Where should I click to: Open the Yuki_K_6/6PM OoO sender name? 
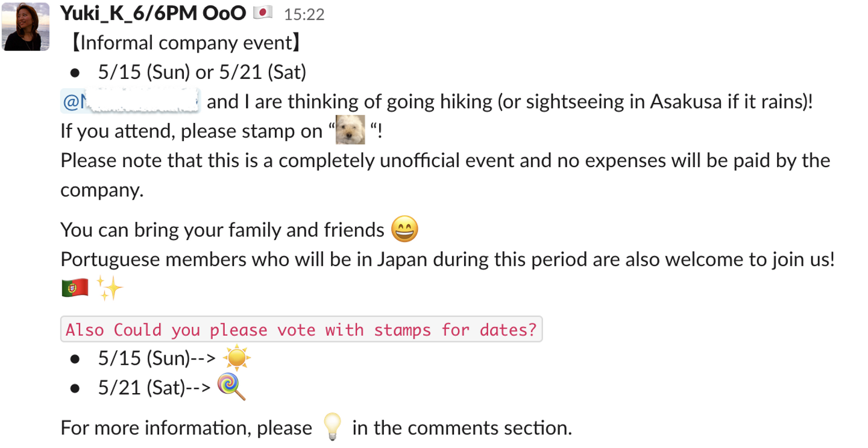pos(153,13)
